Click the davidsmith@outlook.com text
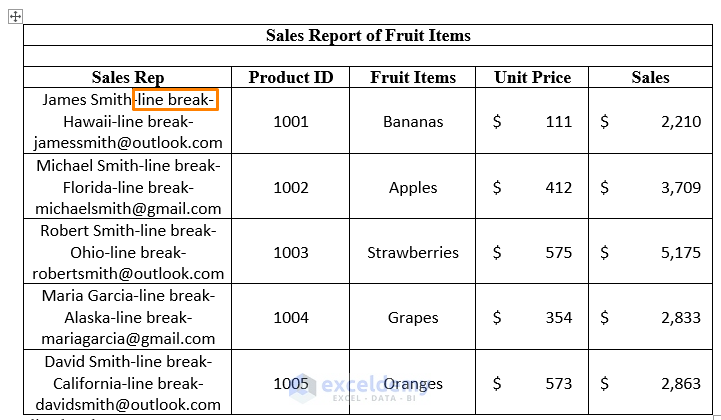 (128, 404)
